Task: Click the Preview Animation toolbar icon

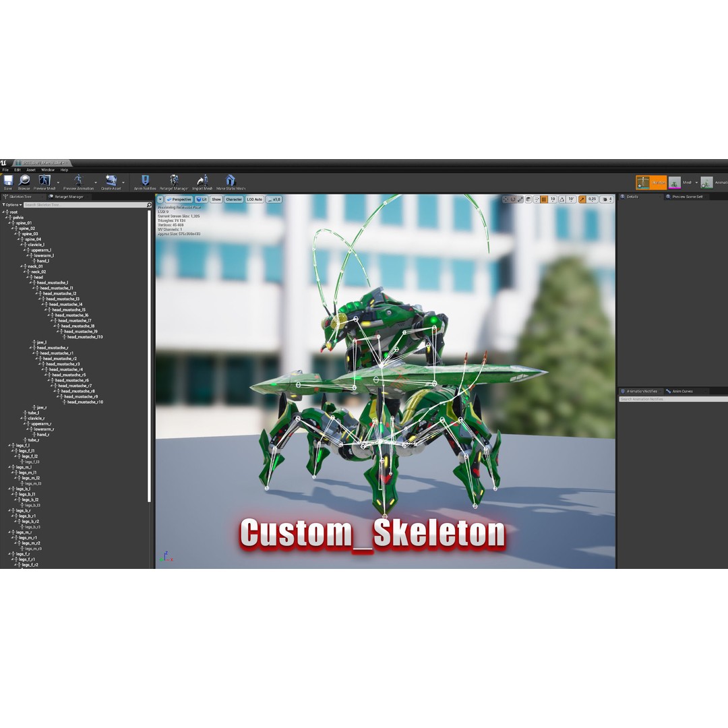Action: coord(78,180)
